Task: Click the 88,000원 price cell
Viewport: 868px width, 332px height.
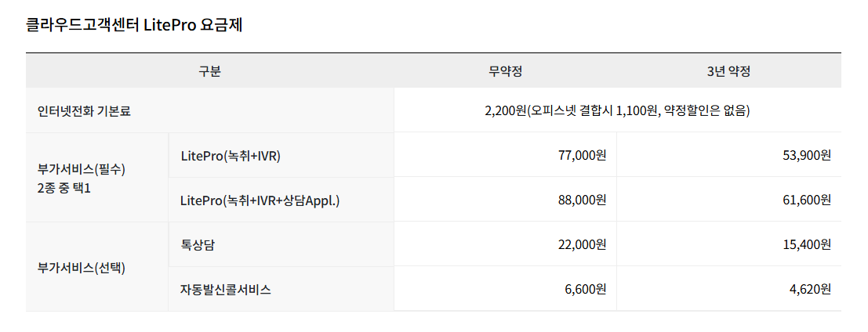Action: coord(579,200)
